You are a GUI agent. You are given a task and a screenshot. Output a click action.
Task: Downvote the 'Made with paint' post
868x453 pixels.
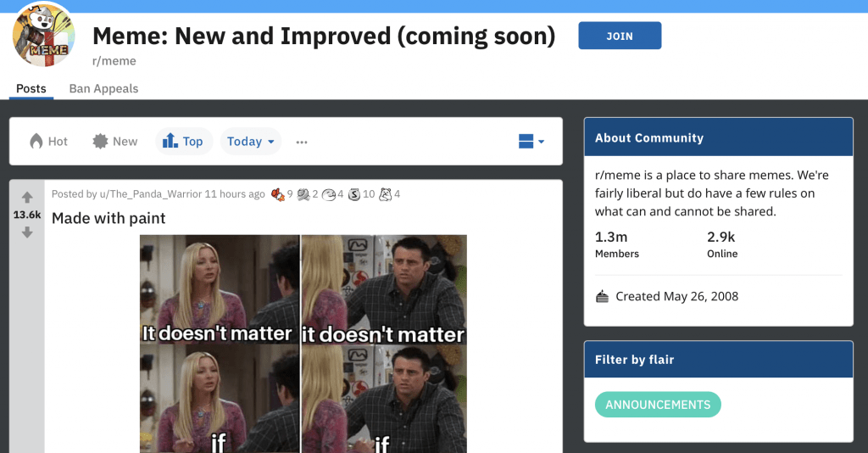pyautogui.click(x=27, y=232)
